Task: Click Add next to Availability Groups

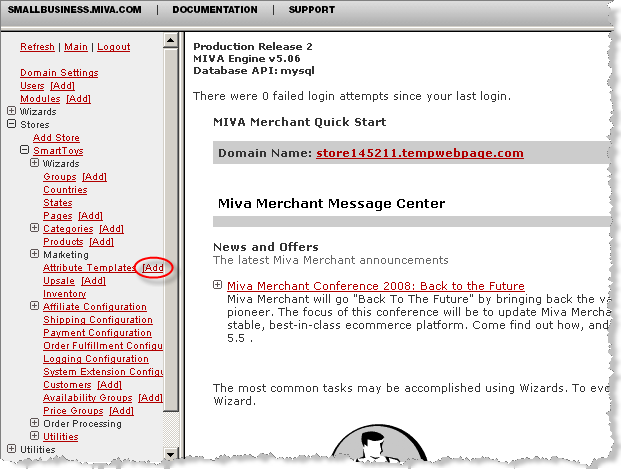Action: (x=150, y=398)
